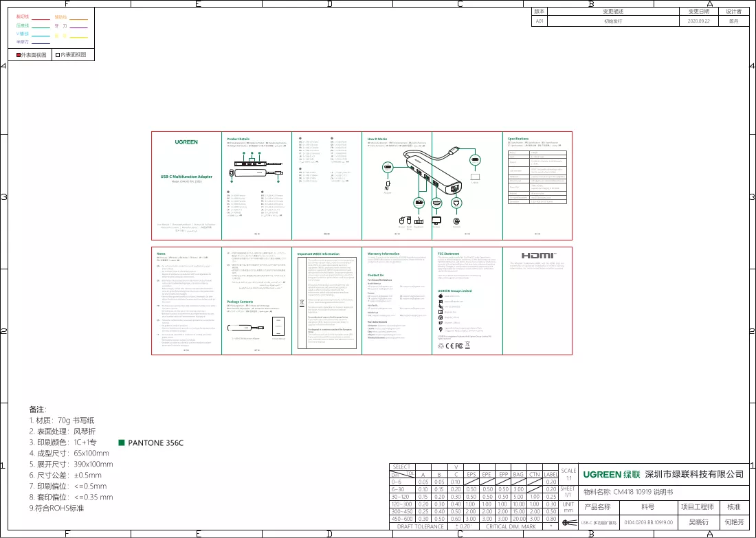Click the green PANTONE 356C color swatch
Viewport: 756px width, 538px height.
122,442
